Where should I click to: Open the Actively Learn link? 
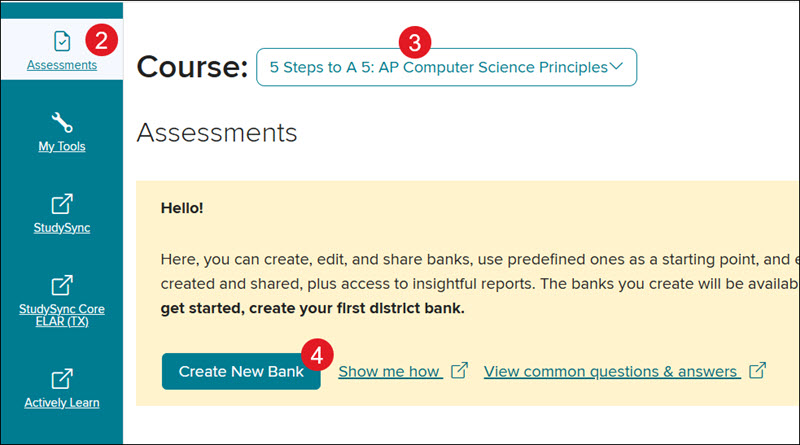coord(62,403)
